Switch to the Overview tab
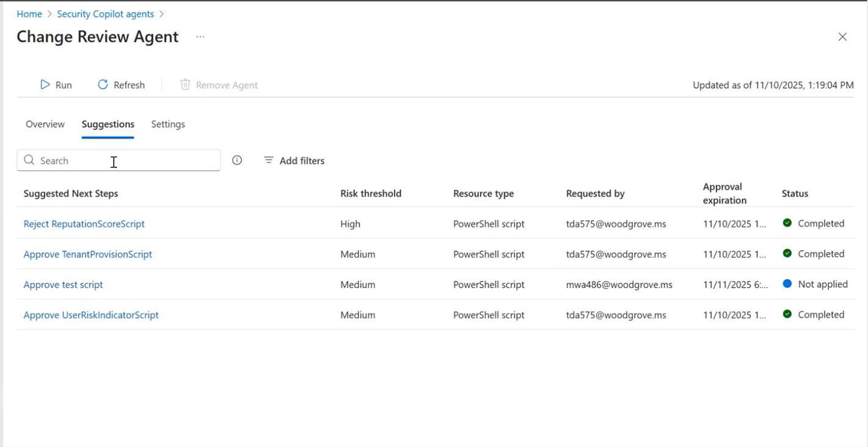Screen dimensions: 868x447 [45, 124]
